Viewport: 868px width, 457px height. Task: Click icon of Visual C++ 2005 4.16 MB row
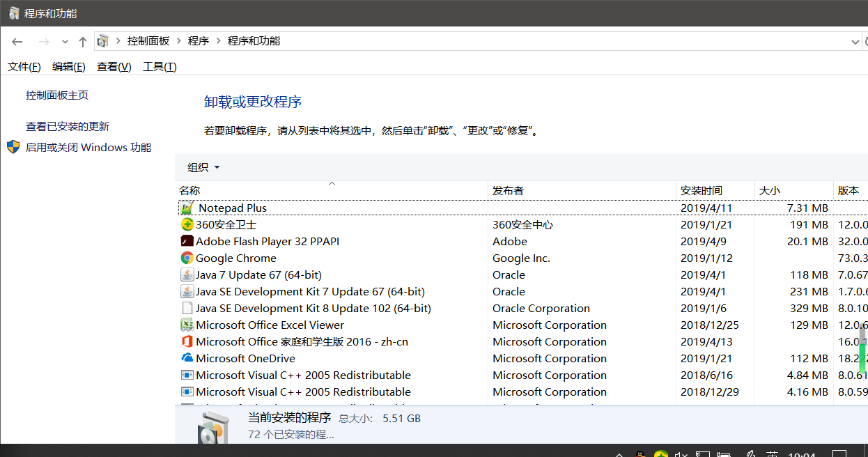(187, 392)
